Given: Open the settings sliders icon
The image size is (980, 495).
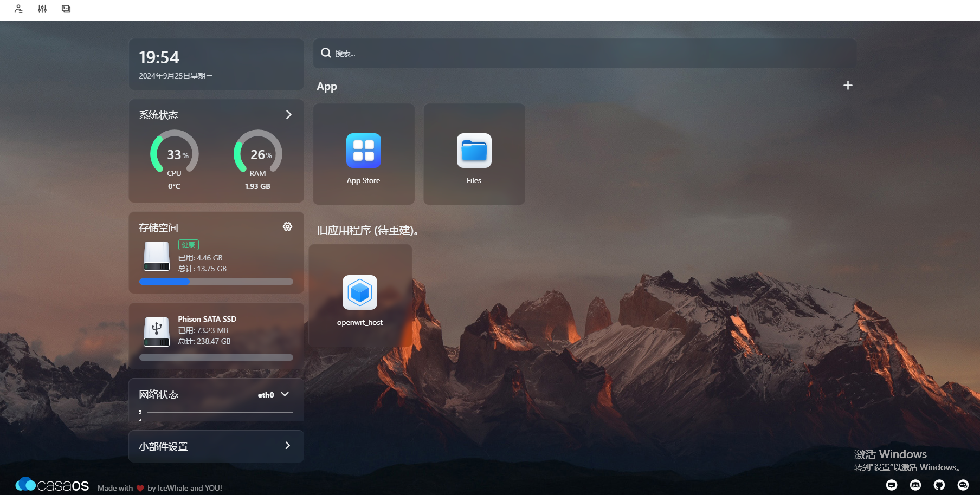Looking at the screenshot, I should click(x=42, y=9).
